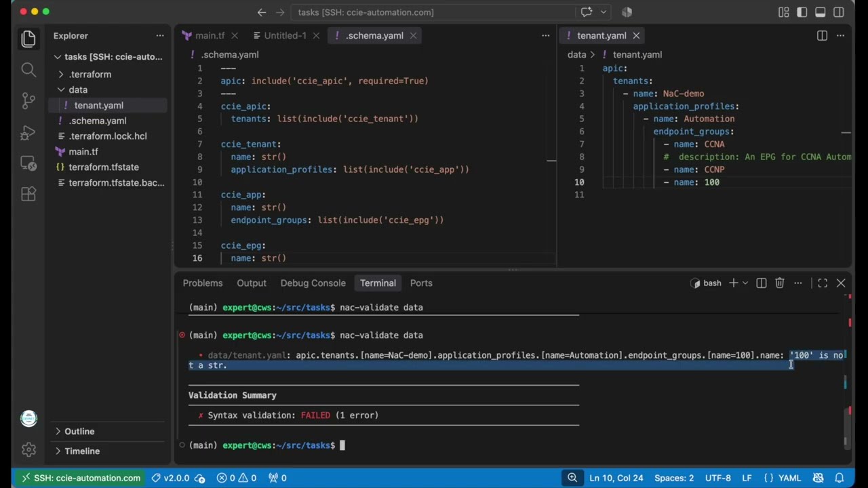Switch to the main.tf editor tab
The width and height of the screenshot is (868, 488).
[x=210, y=35]
